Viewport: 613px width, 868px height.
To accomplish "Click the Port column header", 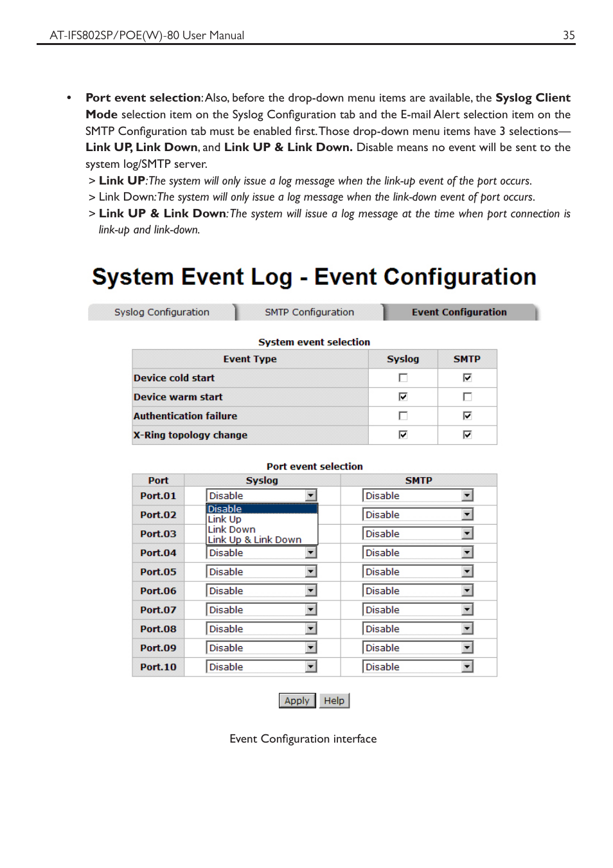I will 158,480.
